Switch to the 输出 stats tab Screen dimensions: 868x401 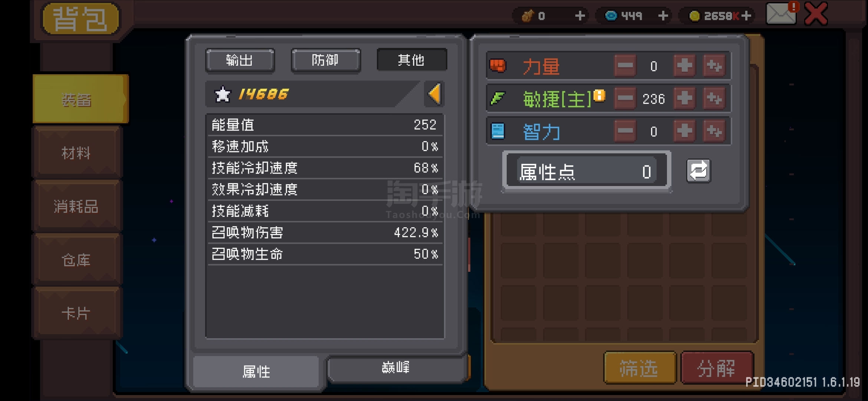coord(240,60)
